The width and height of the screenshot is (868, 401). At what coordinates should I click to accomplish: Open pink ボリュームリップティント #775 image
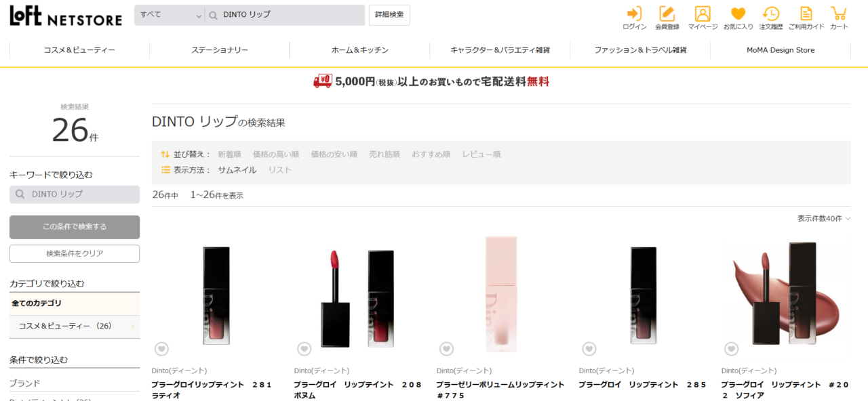pyautogui.click(x=501, y=295)
